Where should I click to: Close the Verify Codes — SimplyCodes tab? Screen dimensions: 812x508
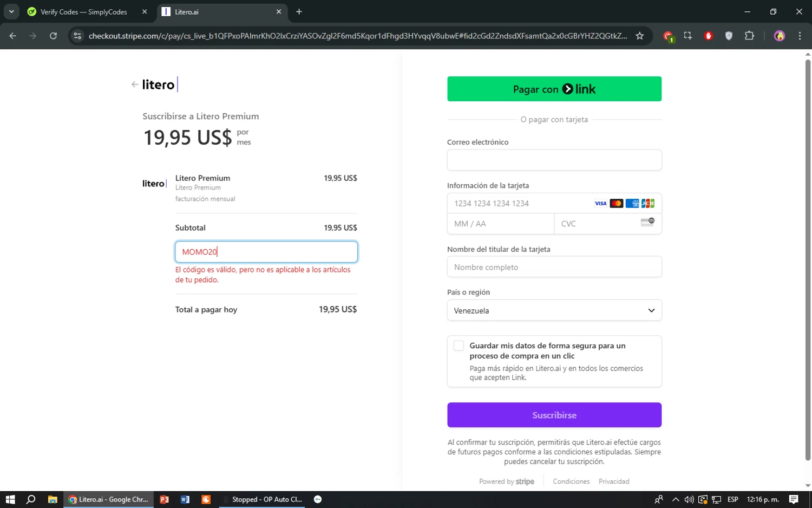145,12
